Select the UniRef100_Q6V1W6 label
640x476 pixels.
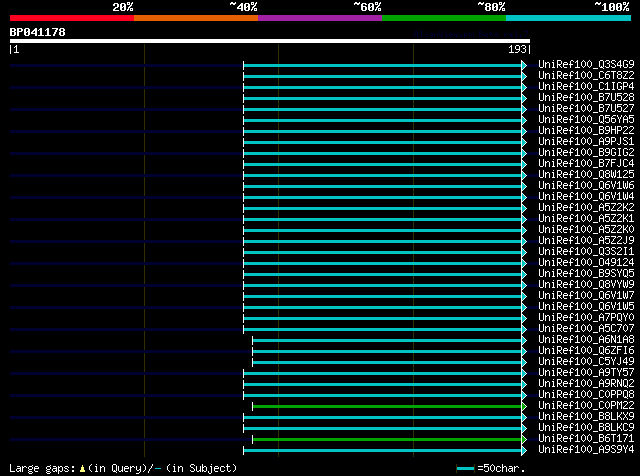[x=586, y=185]
